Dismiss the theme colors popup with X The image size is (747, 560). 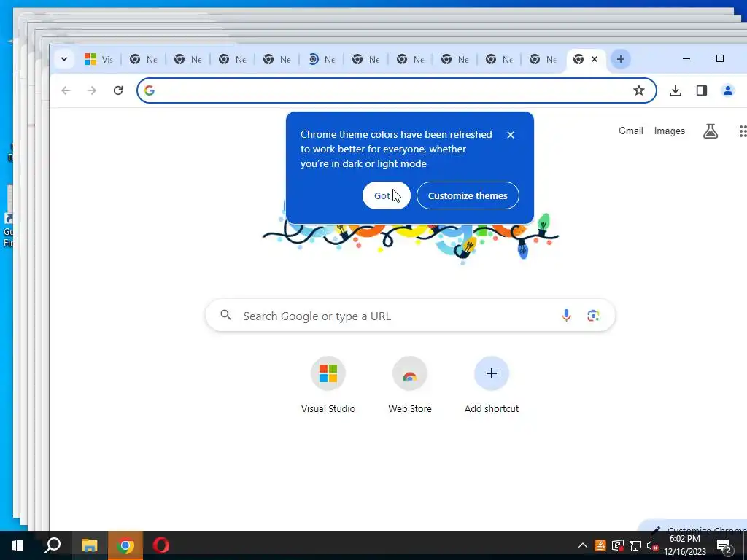pos(510,135)
